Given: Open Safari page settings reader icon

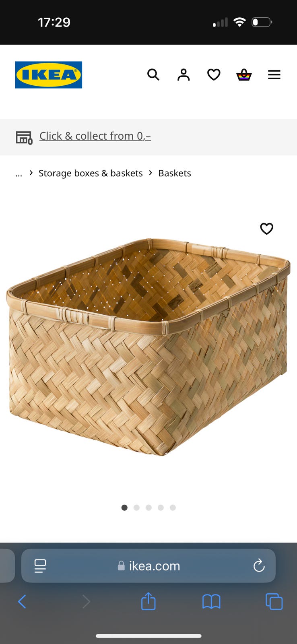Looking at the screenshot, I should (40, 566).
